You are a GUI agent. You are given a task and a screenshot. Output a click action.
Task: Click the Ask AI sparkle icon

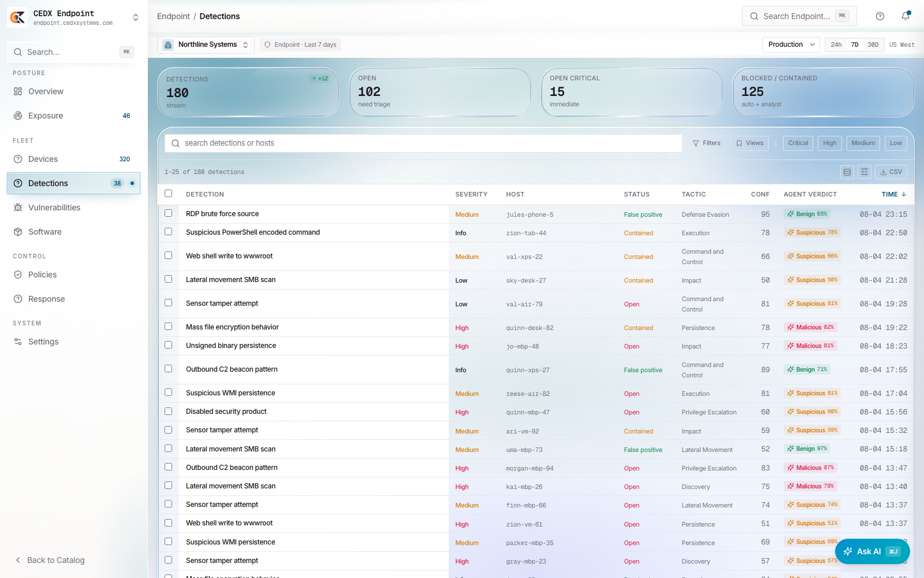(x=848, y=551)
